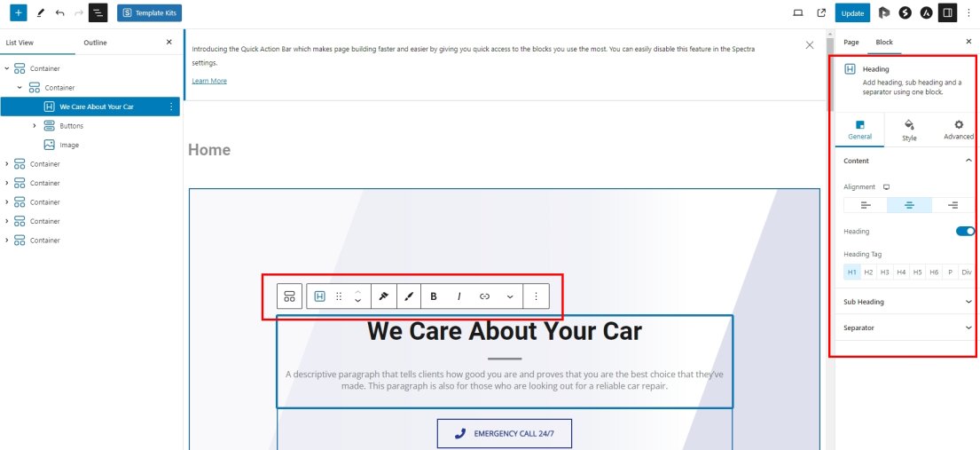
Task: Close the settings sidebar
Action: (968, 42)
